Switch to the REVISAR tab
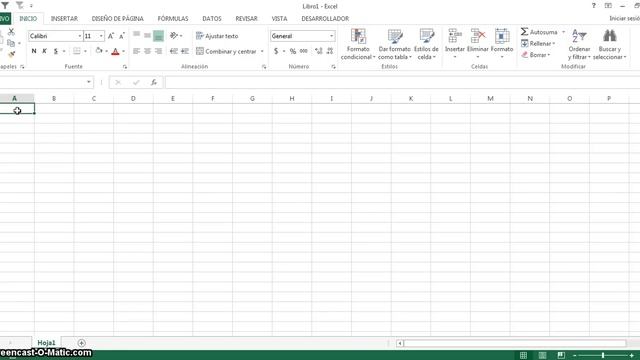Screen dimensions: 640x360 pos(247,19)
